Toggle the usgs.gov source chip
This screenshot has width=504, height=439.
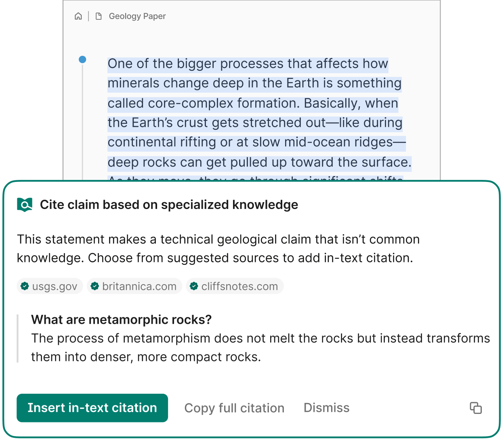pyautogui.click(x=50, y=286)
